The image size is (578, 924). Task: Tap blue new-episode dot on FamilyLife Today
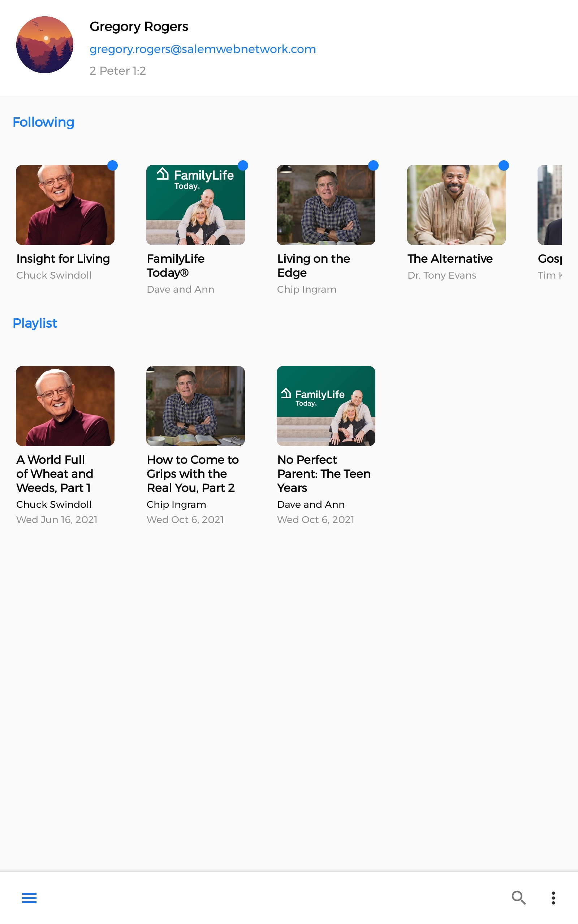[243, 165]
